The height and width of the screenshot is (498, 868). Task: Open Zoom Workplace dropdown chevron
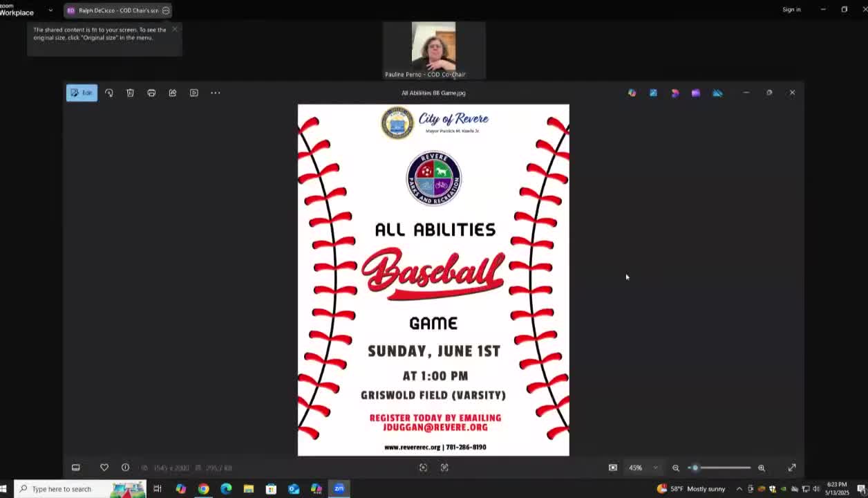pyautogui.click(x=50, y=10)
